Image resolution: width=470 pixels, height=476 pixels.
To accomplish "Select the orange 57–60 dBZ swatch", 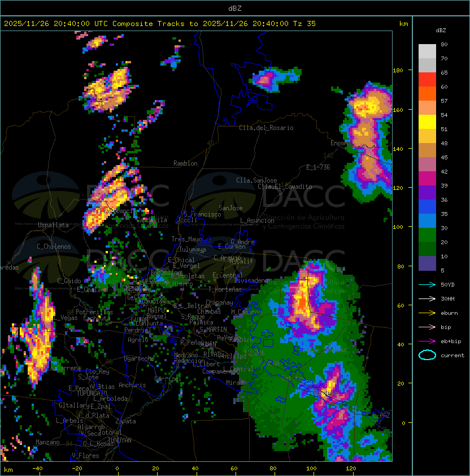I will coord(427,93).
